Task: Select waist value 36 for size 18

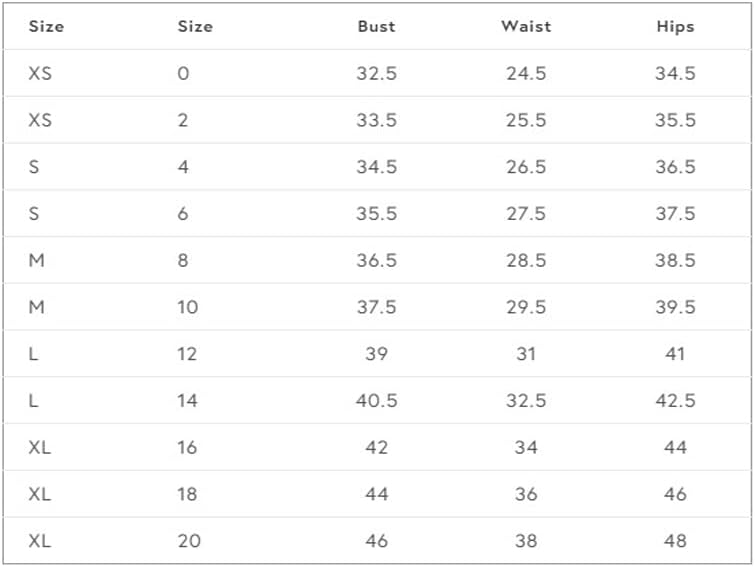Action: tap(526, 494)
